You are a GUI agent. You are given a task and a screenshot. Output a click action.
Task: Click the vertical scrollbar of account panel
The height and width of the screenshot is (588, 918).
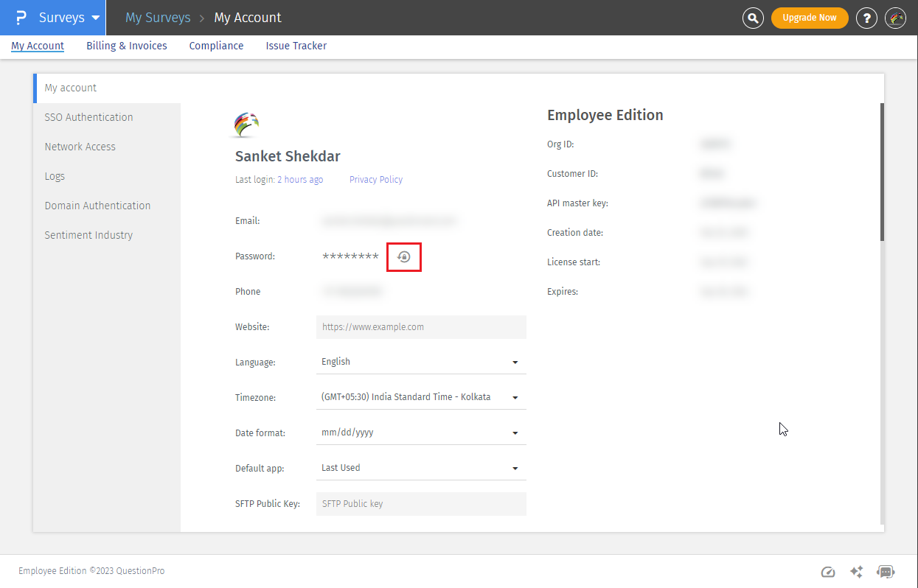[881, 172]
